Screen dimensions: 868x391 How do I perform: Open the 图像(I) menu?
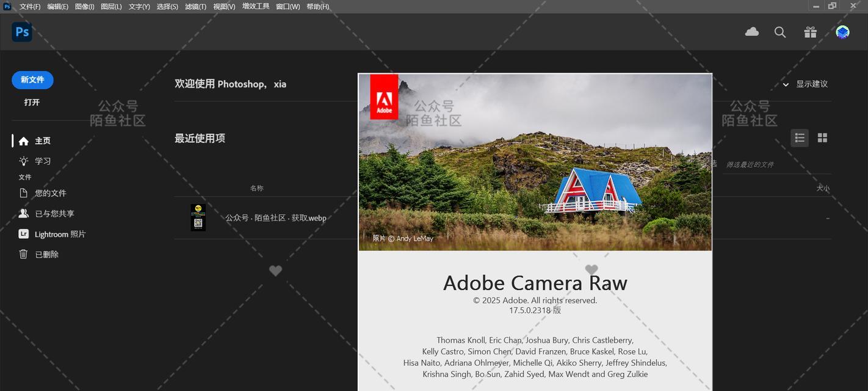coord(85,7)
